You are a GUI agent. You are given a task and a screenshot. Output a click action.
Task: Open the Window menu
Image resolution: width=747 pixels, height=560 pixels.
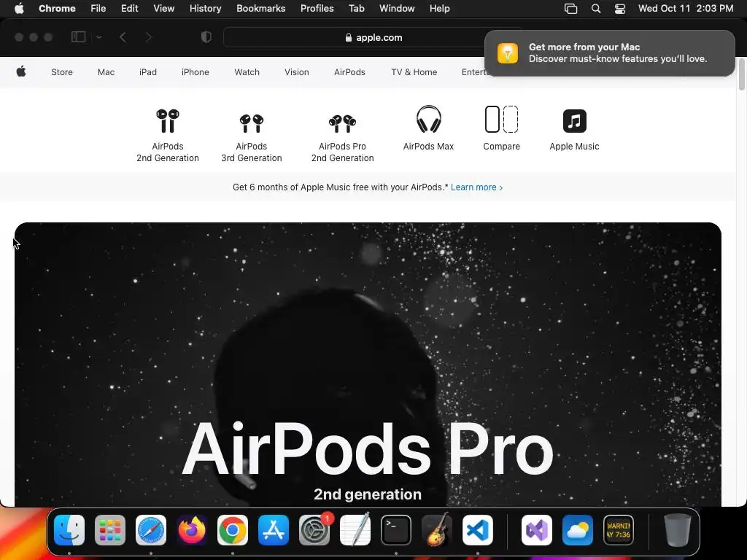click(x=397, y=9)
